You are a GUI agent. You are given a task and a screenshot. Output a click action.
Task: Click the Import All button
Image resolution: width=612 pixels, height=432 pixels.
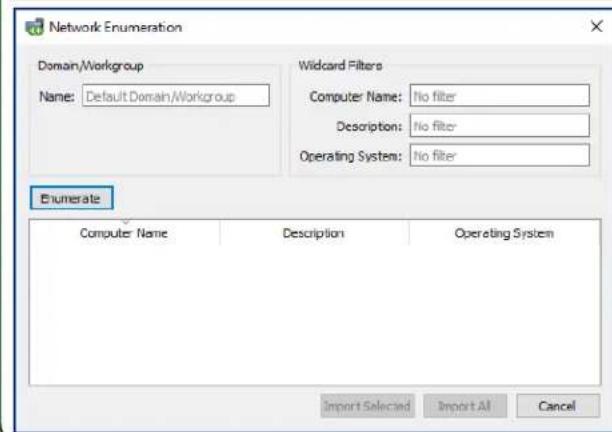pos(465,406)
